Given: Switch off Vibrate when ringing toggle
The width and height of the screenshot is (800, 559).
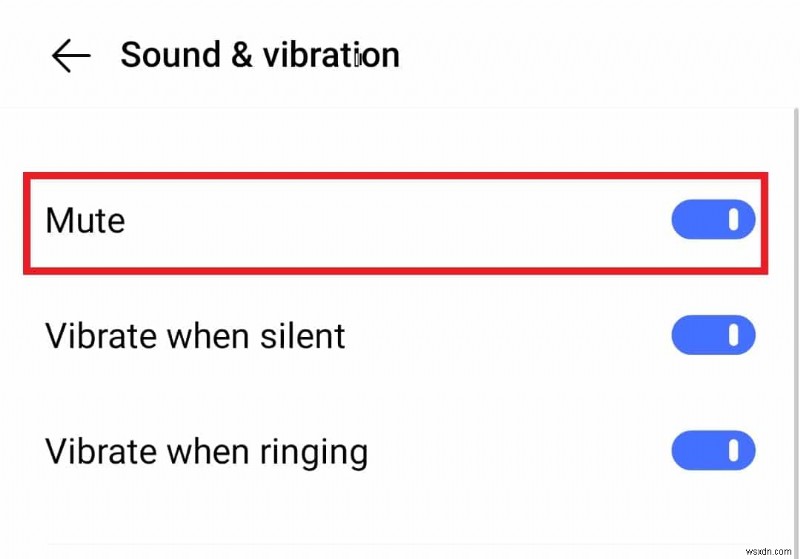Looking at the screenshot, I should coord(713,451).
